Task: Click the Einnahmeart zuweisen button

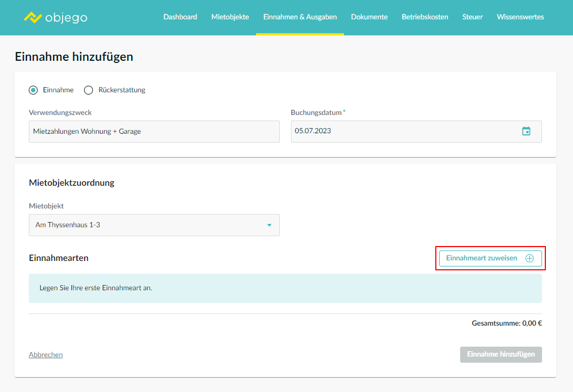Action: click(482, 258)
